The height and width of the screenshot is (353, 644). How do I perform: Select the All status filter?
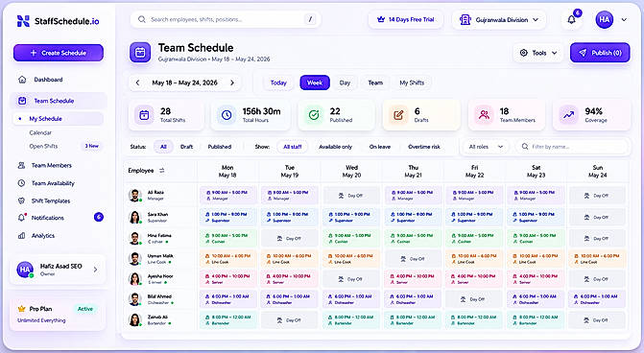(x=163, y=147)
